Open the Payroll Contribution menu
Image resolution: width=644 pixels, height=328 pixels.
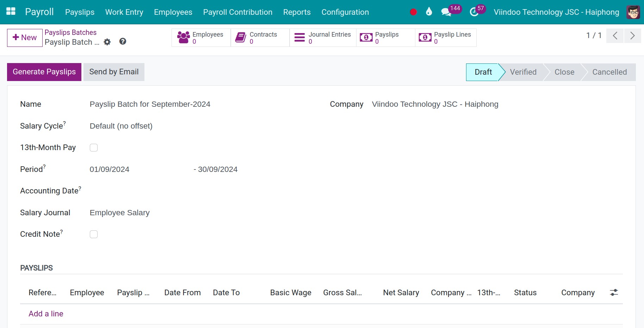[x=238, y=12]
